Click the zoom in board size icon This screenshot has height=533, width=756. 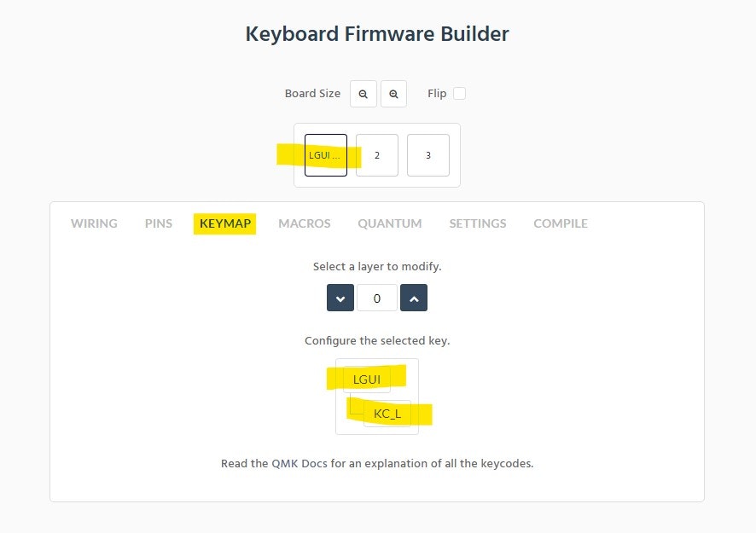pos(393,94)
